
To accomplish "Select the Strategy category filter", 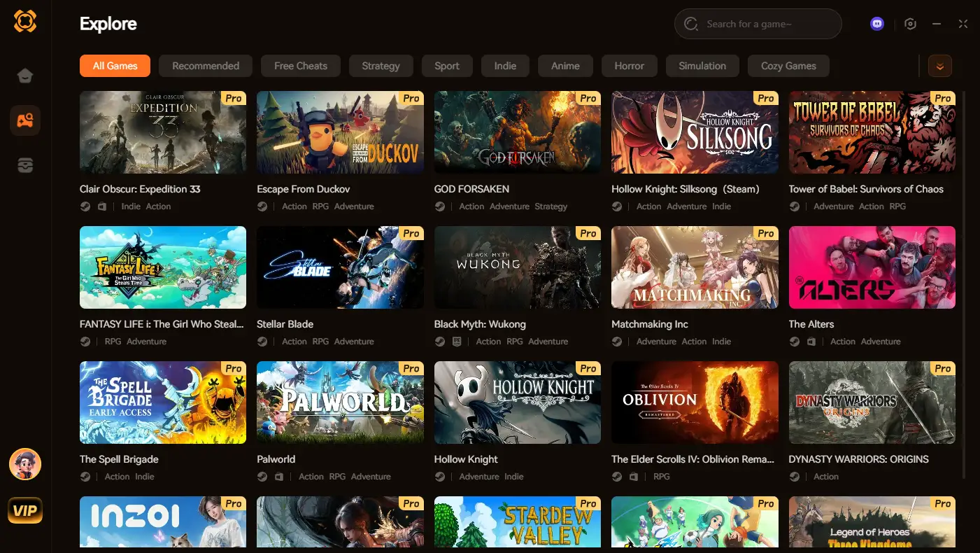I will (381, 65).
